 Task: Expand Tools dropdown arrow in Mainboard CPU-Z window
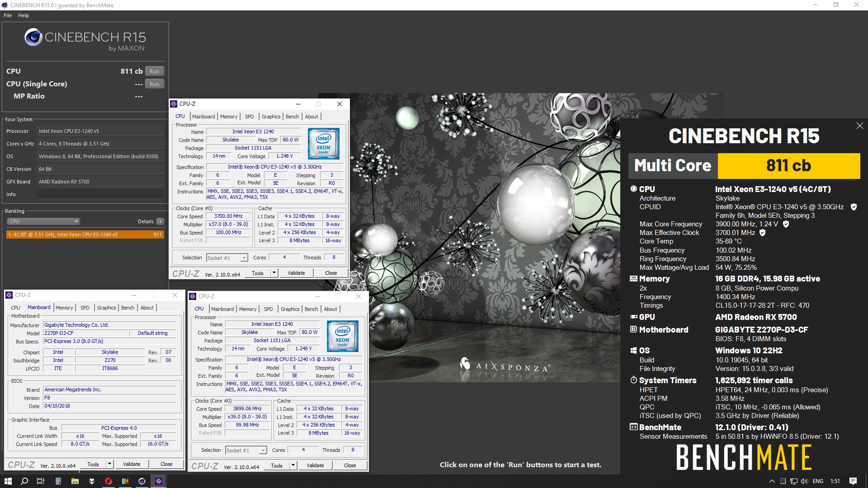click(109, 464)
